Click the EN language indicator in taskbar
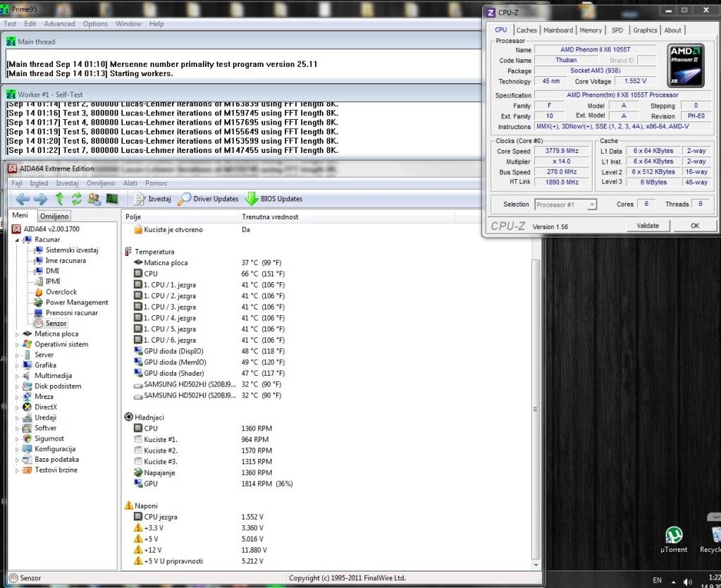This screenshot has width=721, height=588. (658, 581)
